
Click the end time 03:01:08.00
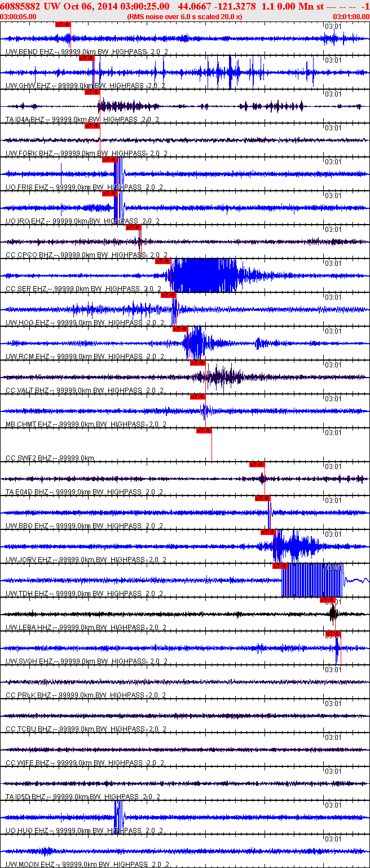tap(351, 16)
